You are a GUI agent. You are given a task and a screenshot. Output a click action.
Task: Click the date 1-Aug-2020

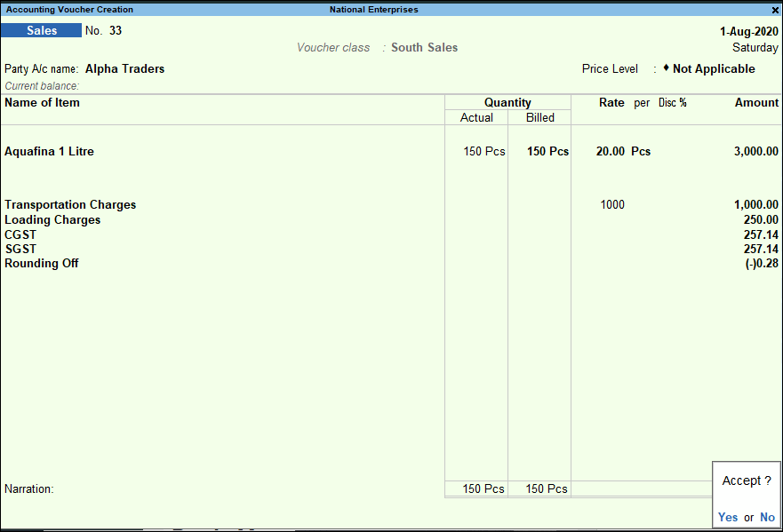click(747, 29)
